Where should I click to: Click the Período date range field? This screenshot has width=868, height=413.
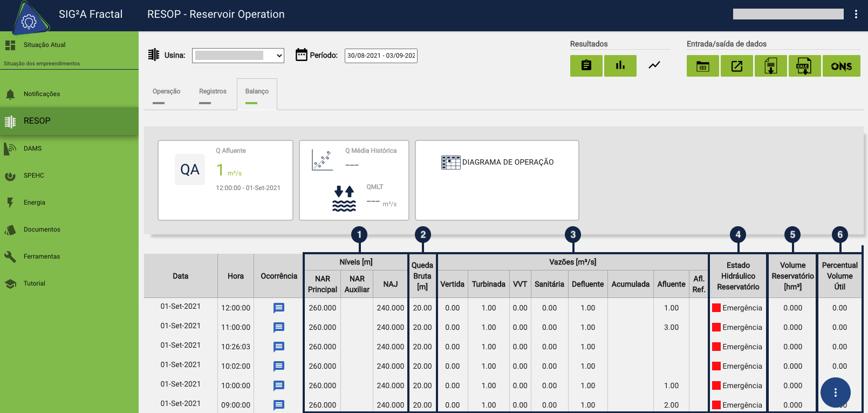(x=381, y=56)
